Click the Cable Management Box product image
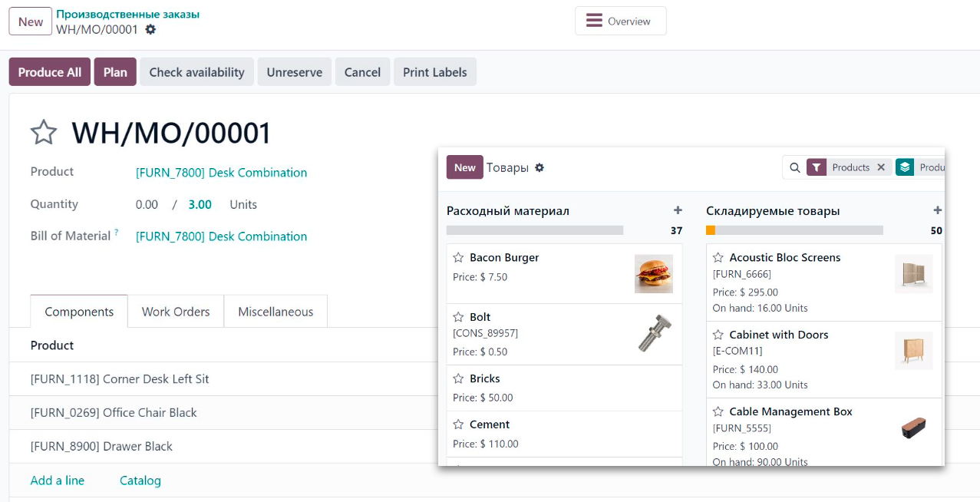The width and height of the screenshot is (980, 502). click(913, 428)
